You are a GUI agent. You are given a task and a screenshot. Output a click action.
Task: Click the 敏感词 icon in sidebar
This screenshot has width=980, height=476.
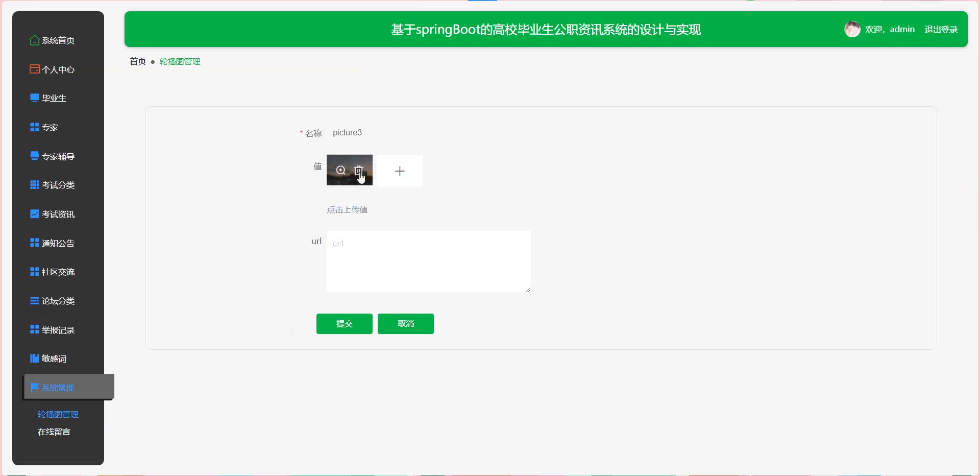pyautogui.click(x=34, y=359)
